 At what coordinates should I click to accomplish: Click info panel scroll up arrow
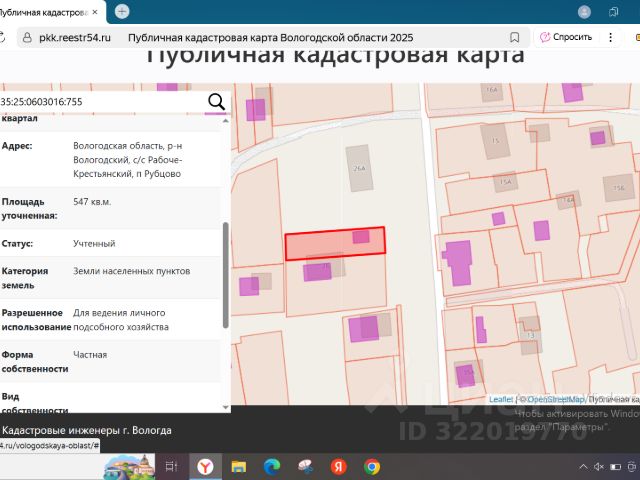pos(225,121)
